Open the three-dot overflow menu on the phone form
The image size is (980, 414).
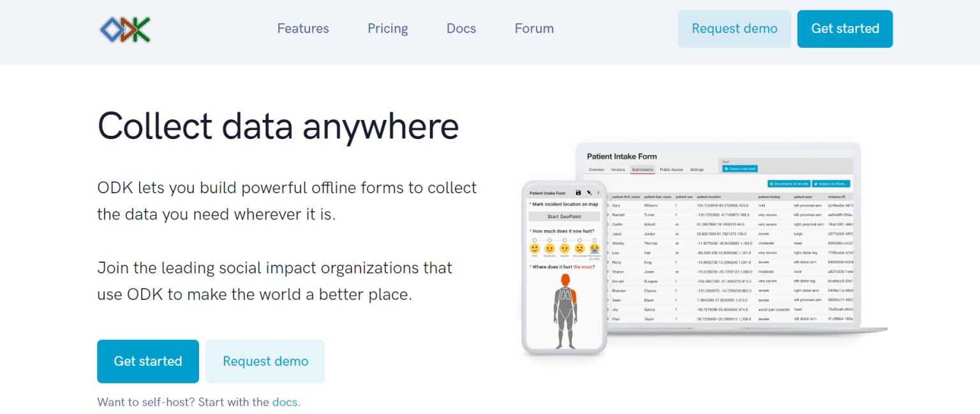tap(598, 193)
